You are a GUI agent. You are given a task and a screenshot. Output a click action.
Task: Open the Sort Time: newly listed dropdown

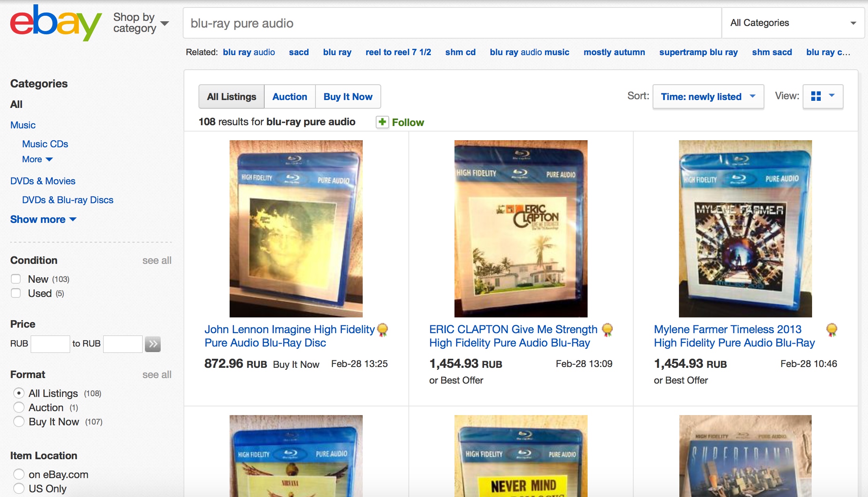tap(708, 96)
